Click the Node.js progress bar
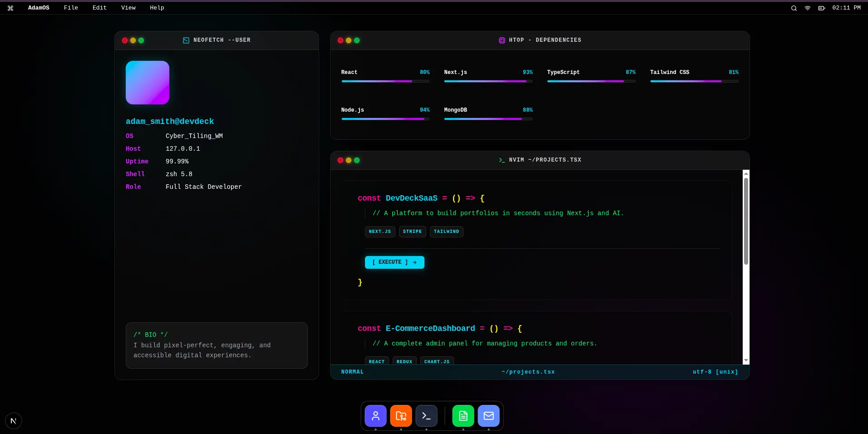 pos(385,119)
